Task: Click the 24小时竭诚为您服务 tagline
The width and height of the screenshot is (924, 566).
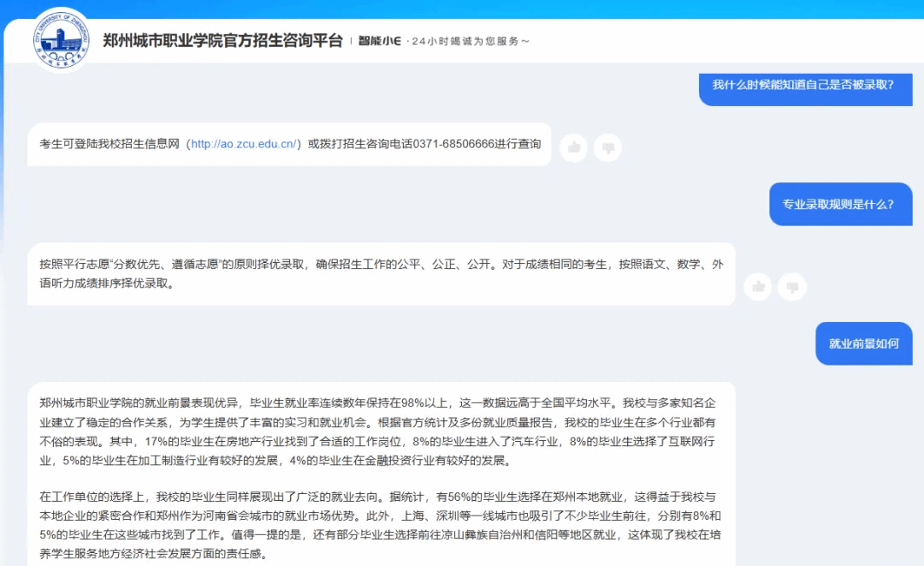Action: 471,41
